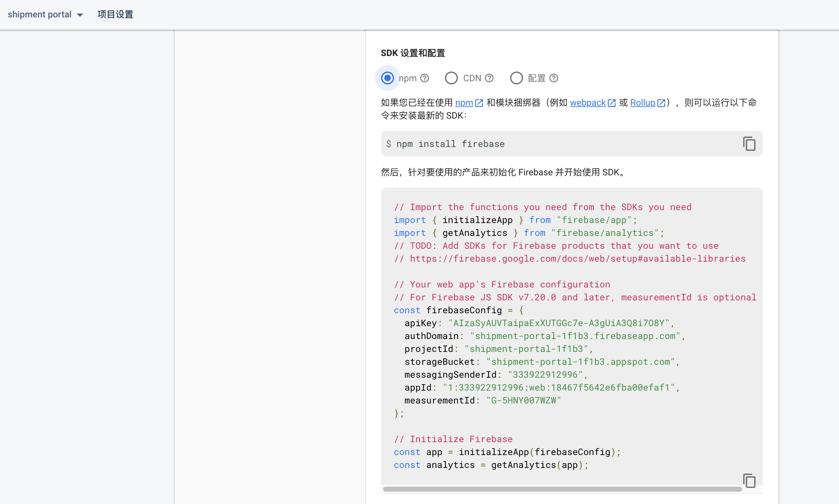Select the npm radio button
This screenshot has width=839, height=504.
coord(387,78)
